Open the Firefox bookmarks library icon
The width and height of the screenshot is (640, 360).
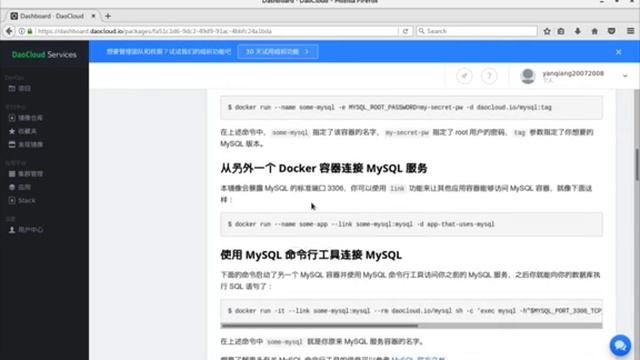(x=561, y=31)
